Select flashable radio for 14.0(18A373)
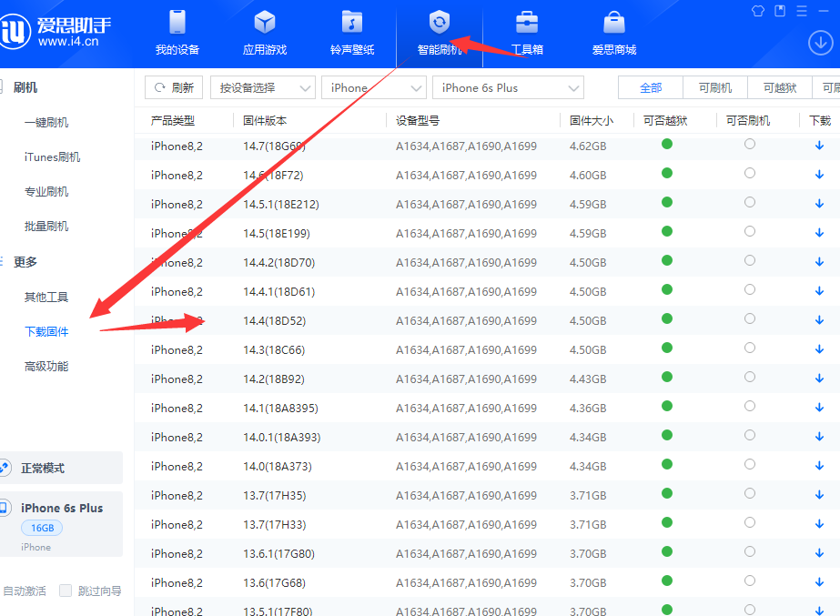 (x=750, y=464)
